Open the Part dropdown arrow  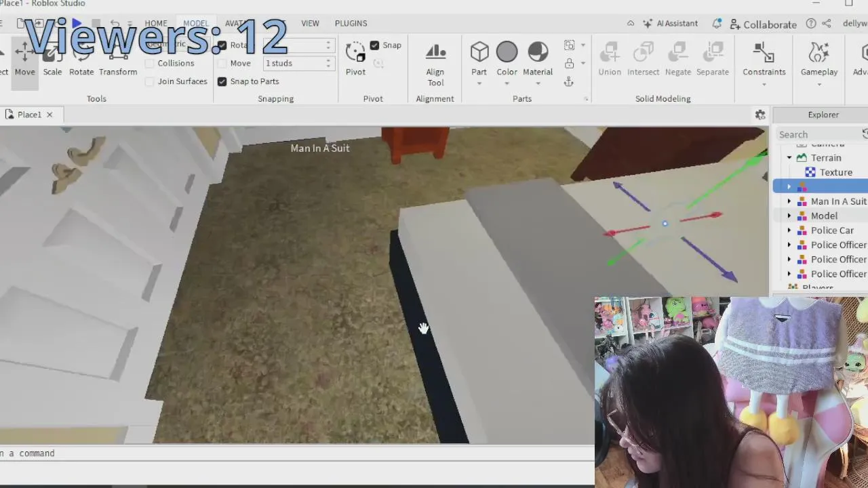479,84
